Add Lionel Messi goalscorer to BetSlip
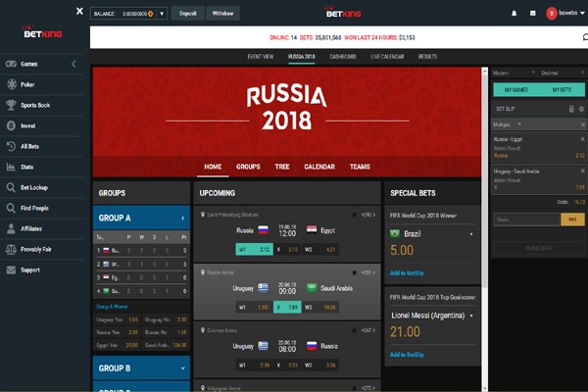Screen dimensions: 588x392 [407, 355]
